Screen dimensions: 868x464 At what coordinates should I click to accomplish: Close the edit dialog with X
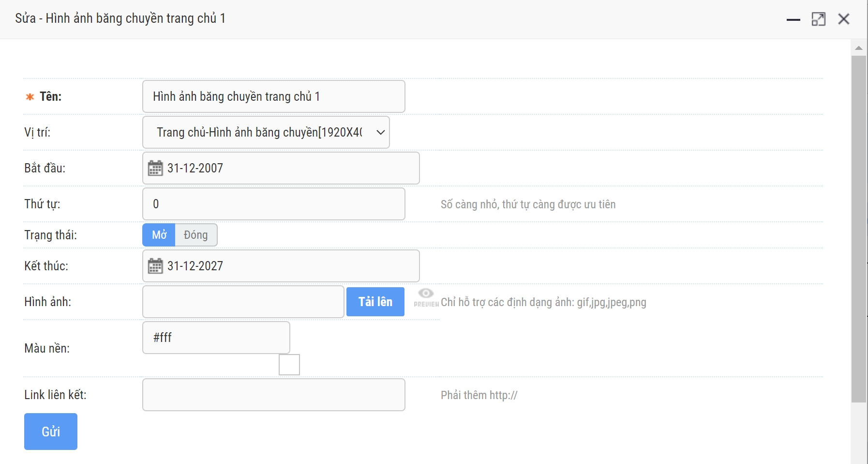pyautogui.click(x=844, y=19)
